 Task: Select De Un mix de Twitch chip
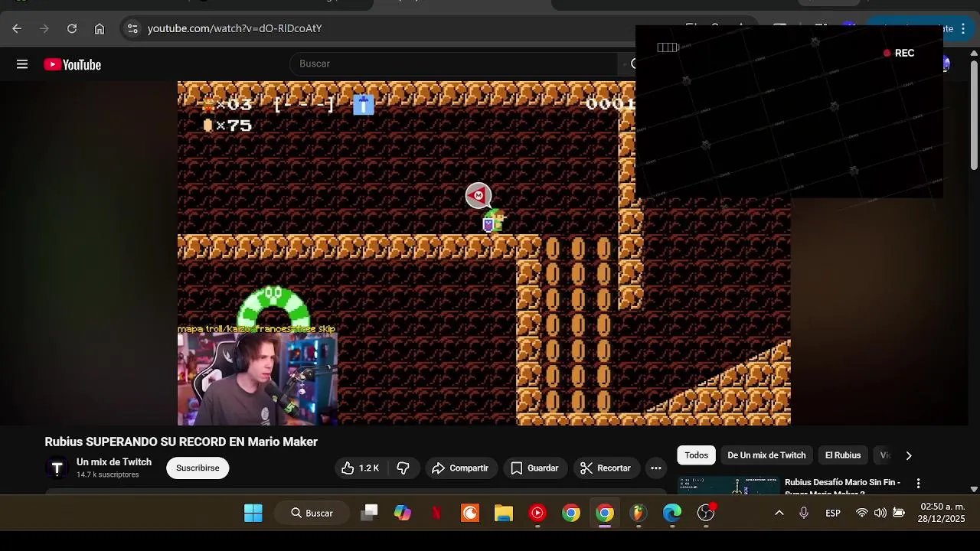[x=766, y=455]
